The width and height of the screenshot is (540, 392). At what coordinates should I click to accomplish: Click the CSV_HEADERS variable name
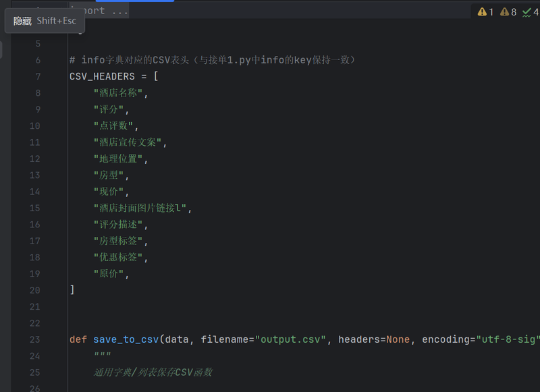tap(102, 76)
